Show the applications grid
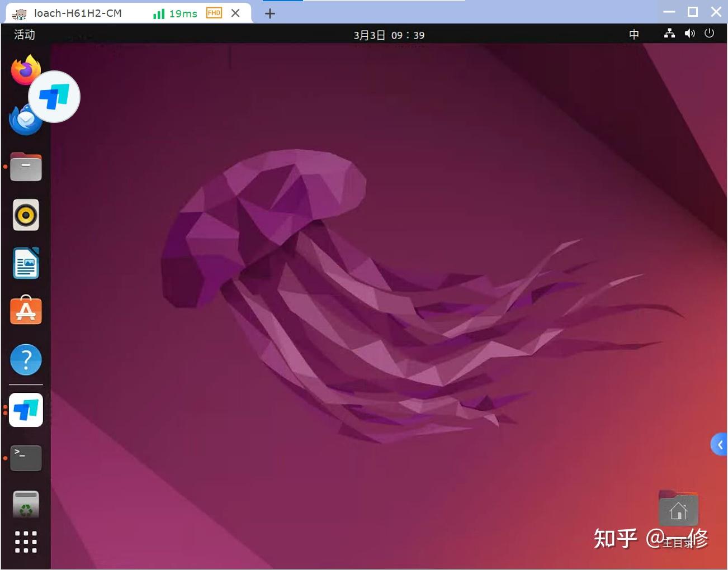Screen dimensions: 728x570 pos(26,542)
